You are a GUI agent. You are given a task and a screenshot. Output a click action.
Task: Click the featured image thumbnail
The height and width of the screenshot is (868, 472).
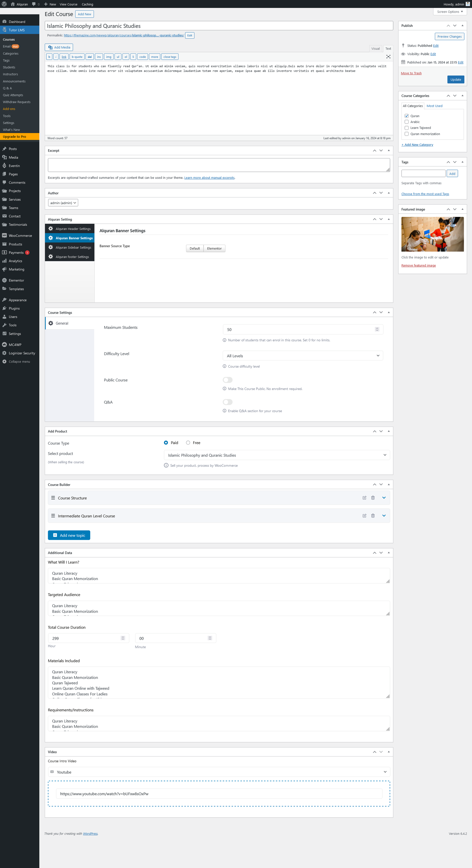(x=432, y=234)
